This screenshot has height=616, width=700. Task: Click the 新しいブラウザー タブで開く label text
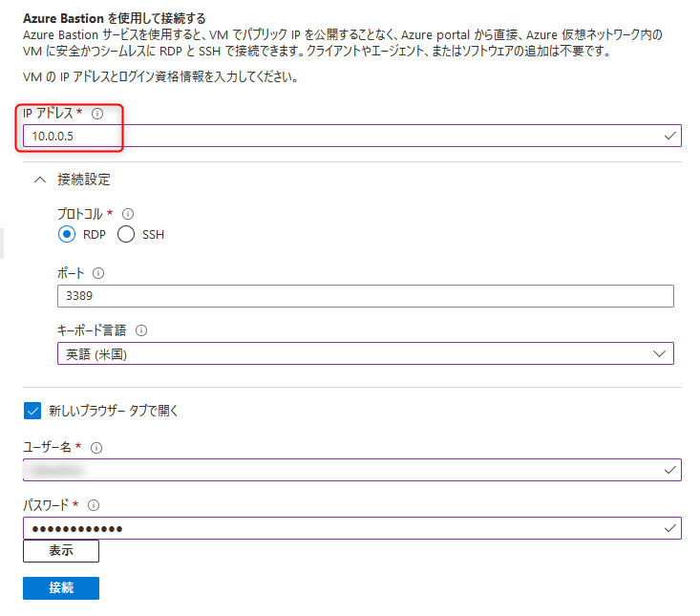click(x=114, y=411)
